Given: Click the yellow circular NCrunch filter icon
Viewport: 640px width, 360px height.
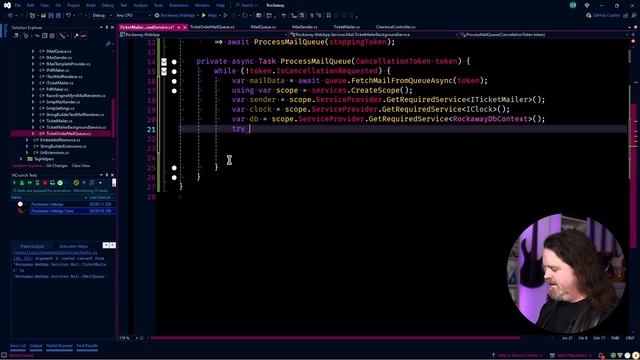Looking at the screenshot, I should point(76,183).
